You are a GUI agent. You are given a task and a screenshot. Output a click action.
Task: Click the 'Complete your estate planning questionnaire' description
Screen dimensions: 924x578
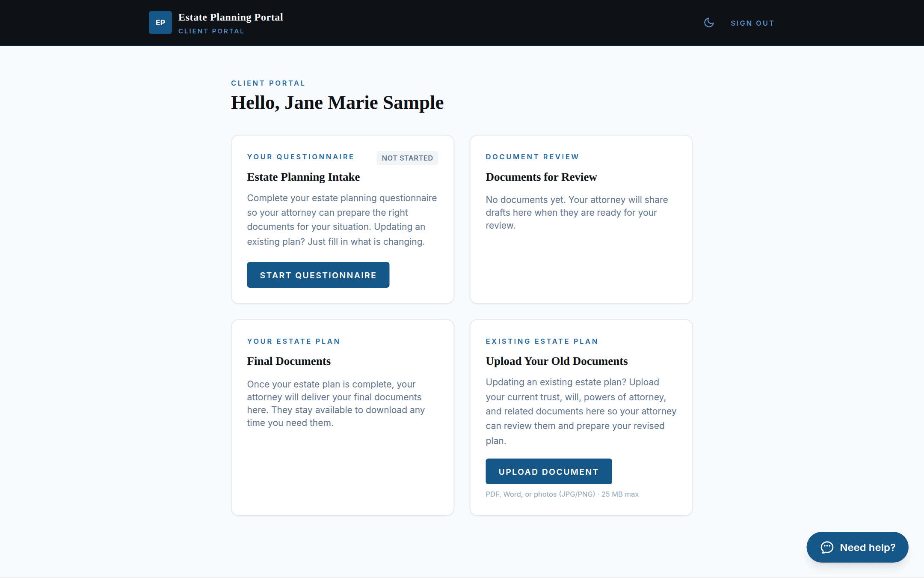click(342, 220)
